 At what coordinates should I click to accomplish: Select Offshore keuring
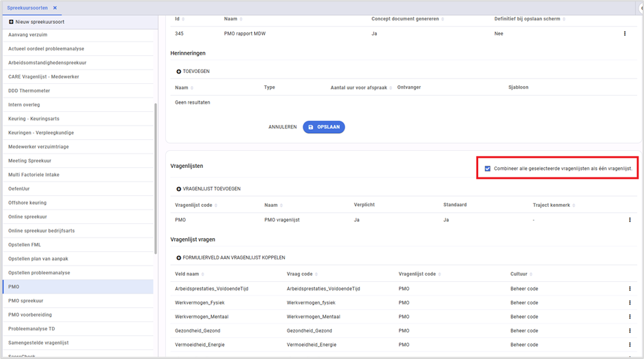pos(78,203)
